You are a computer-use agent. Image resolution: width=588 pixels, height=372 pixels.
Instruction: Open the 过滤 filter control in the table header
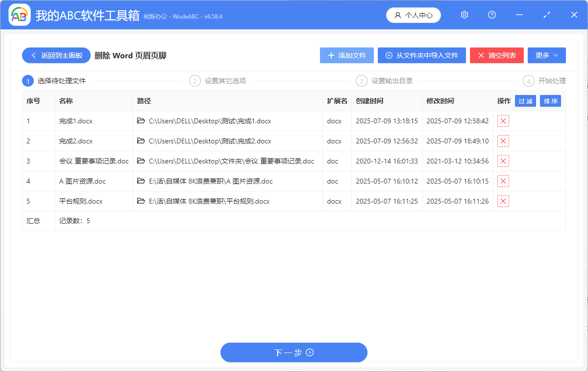click(x=525, y=100)
